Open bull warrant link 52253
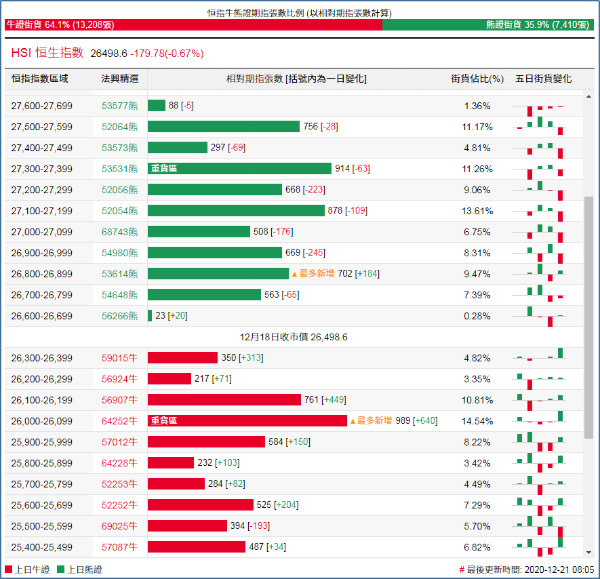 (119, 484)
